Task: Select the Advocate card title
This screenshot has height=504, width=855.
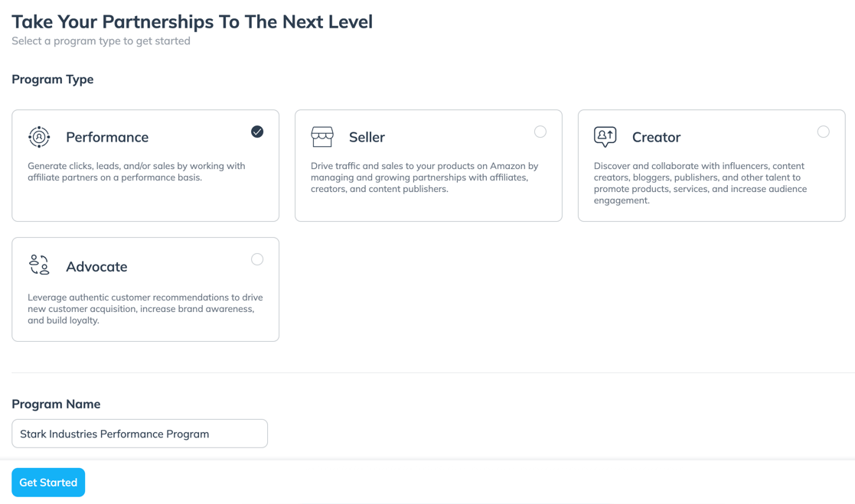Action: 96,267
